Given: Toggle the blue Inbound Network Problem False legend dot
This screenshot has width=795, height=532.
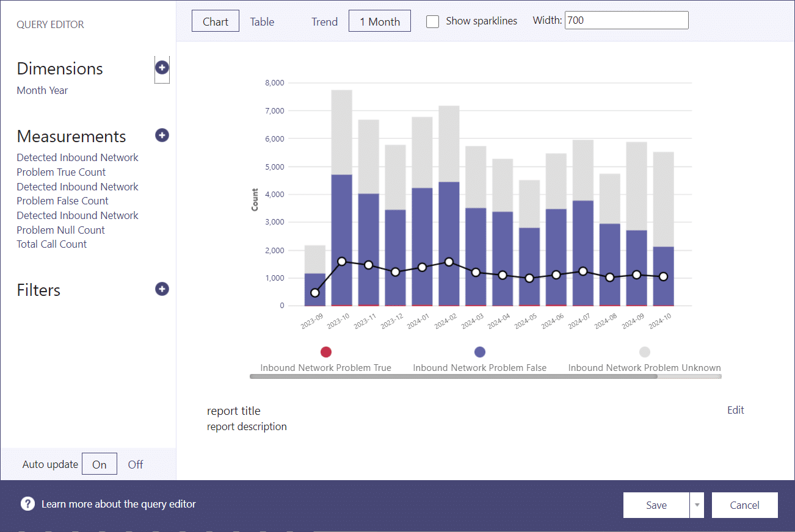Looking at the screenshot, I should (x=480, y=352).
